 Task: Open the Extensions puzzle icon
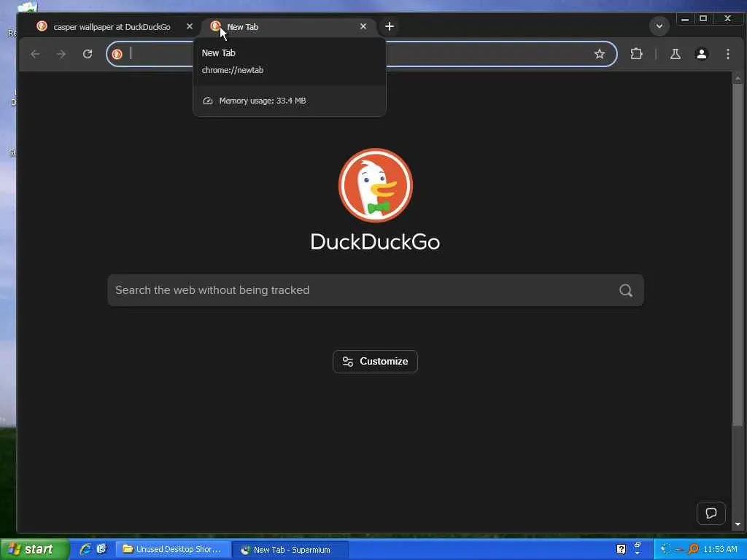[x=636, y=54]
